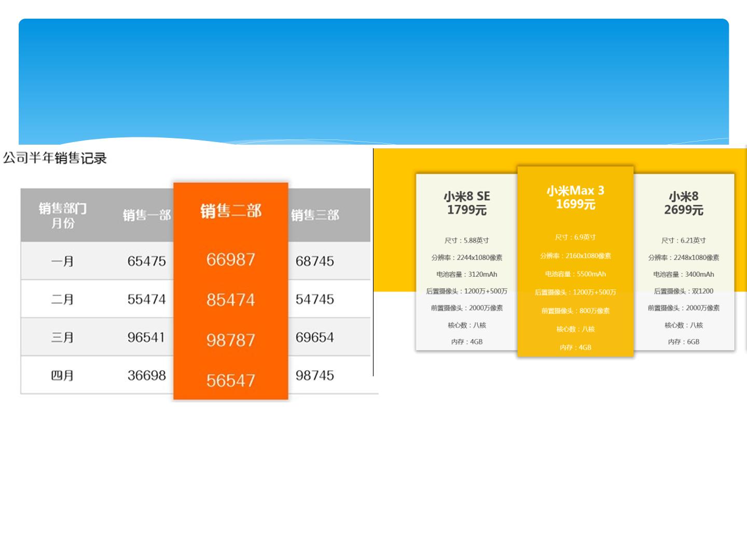Select 尺寸：5.88英寸 in the 小米8 SE card
This screenshot has width=747, height=560.
coord(467,241)
